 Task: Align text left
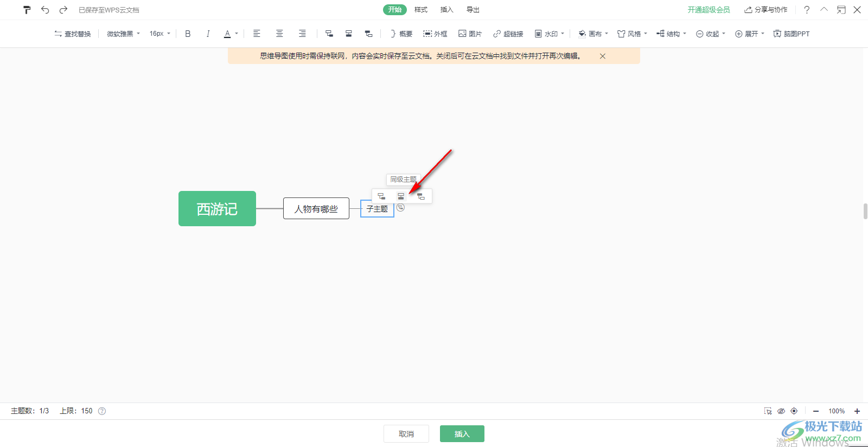tap(257, 34)
